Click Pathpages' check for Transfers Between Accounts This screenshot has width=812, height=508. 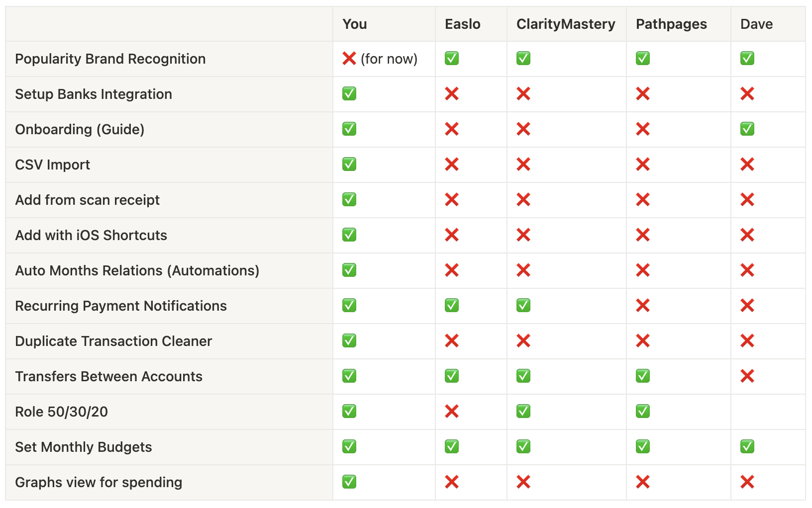point(643,376)
